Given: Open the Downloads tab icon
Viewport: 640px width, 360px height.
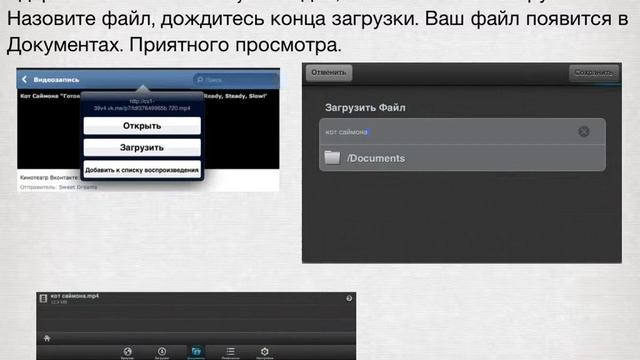Looking at the screenshot, I should [x=162, y=352].
